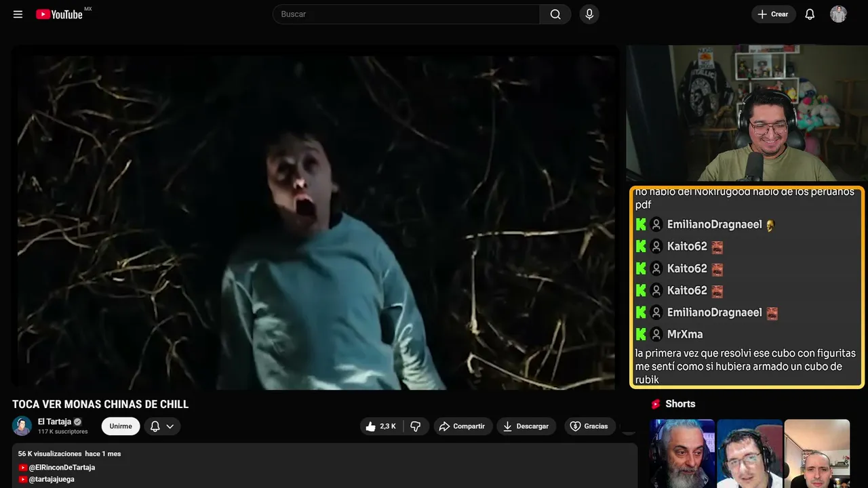Send a Super Thanks via Gracias
The height and width of the screenshot is (488, 868).
click(589, 426)
